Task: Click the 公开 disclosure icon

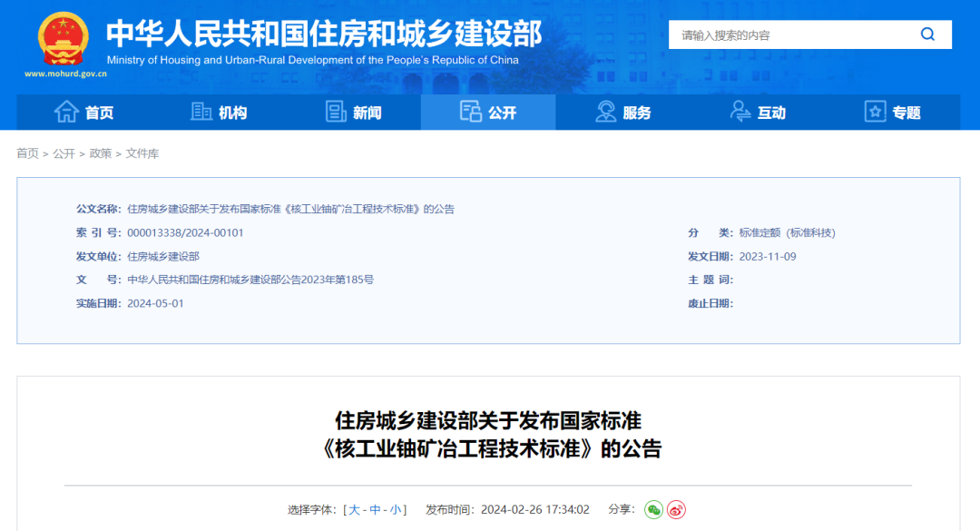Action: 471,111
